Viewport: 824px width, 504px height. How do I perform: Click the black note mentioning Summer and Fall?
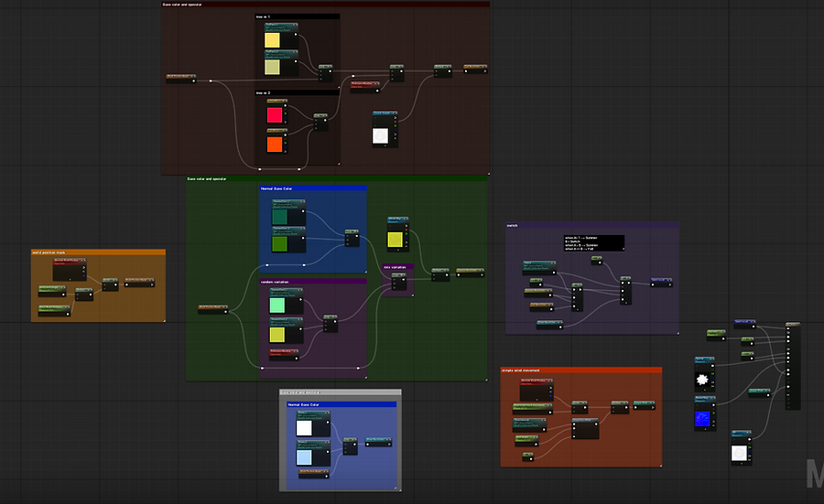click(x=594, y=243)
